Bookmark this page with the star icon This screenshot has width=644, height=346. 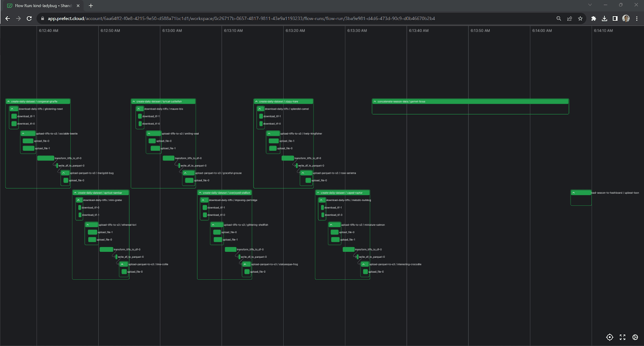[580, 19]
